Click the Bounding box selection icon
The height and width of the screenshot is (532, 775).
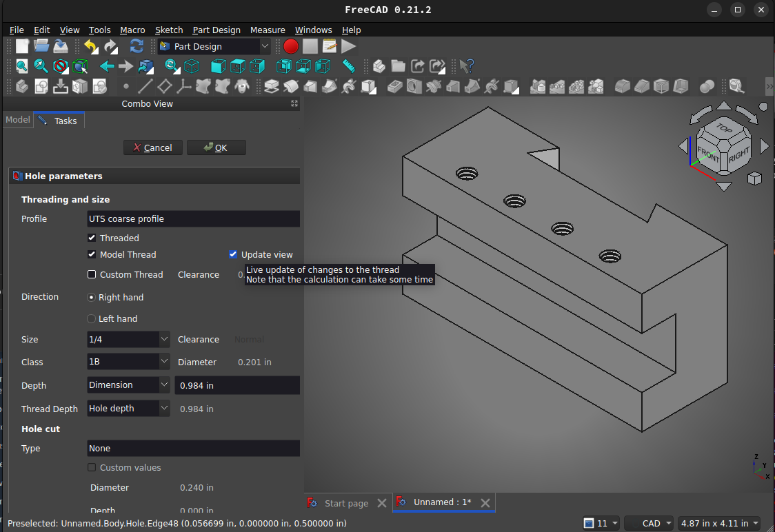[x=79, y=65]
